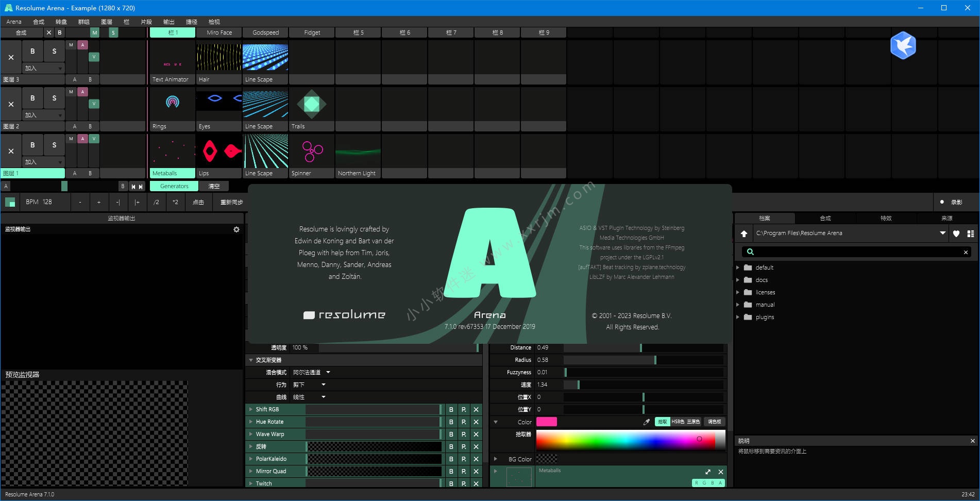Screen dimensions: 980x501
Task: Toggle bypass B on layer 2
Action: tap(32, 98)
